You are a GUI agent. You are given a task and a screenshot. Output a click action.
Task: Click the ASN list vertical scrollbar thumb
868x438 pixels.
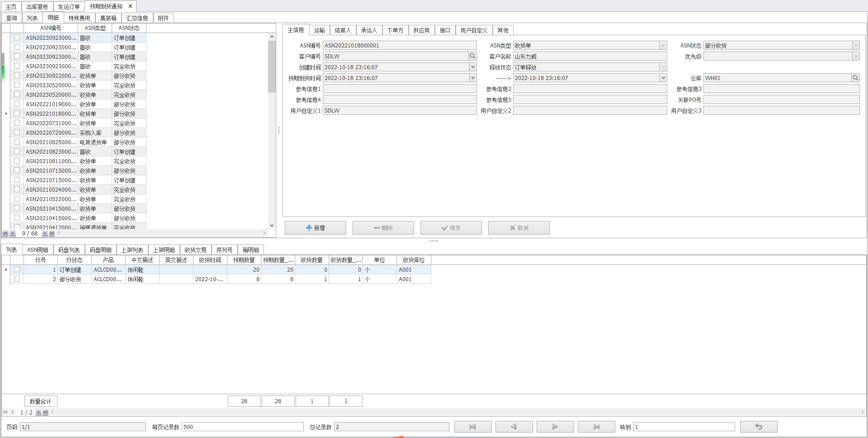[x=272, y=66]
